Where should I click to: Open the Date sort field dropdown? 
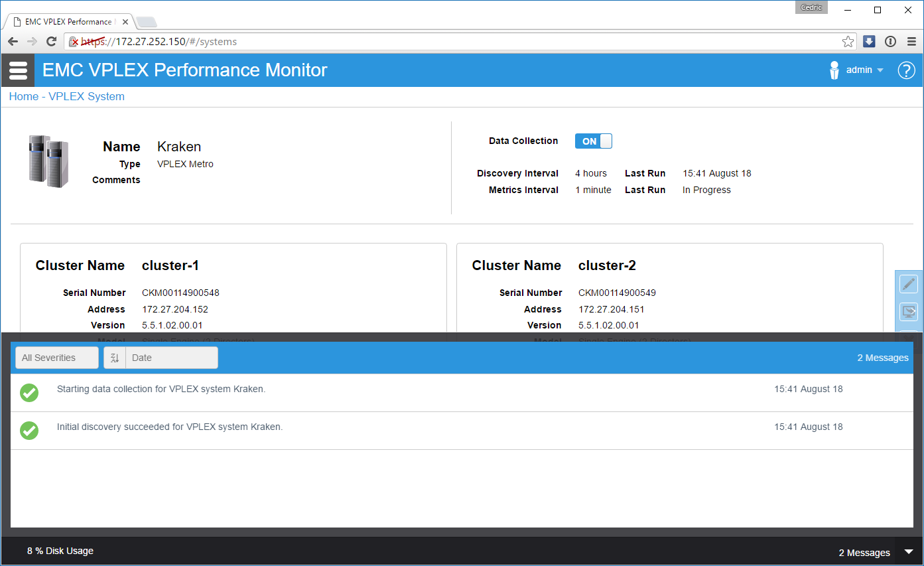click(171, 358)
